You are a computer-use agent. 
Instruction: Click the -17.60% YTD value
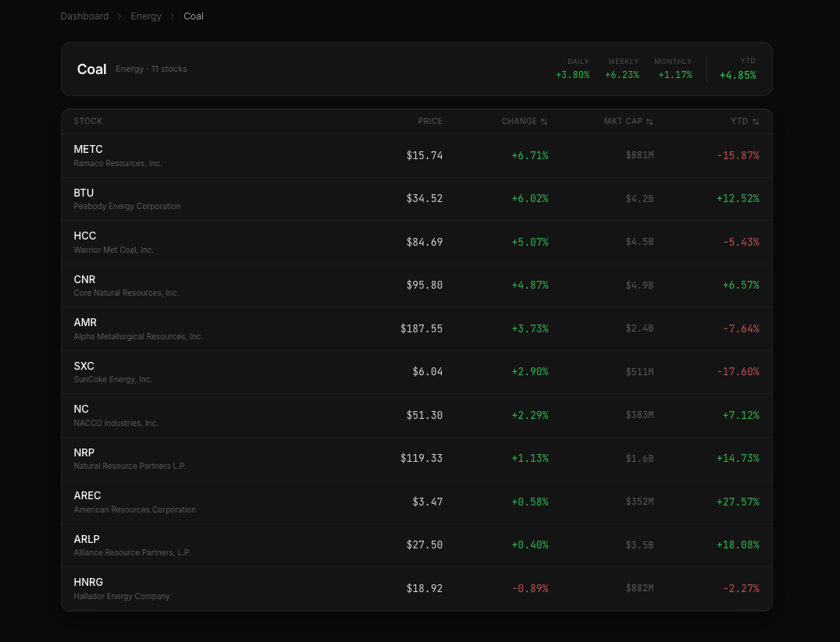[739, 371]
